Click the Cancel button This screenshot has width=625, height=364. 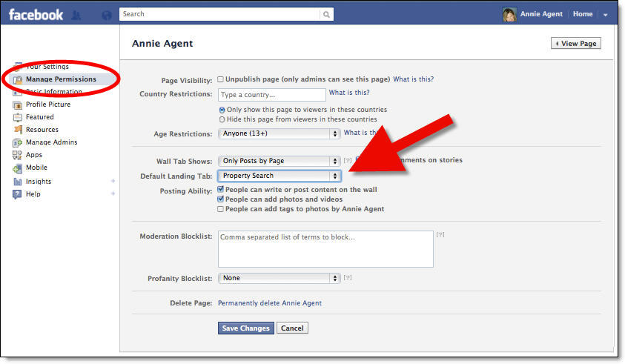[292, 328]
